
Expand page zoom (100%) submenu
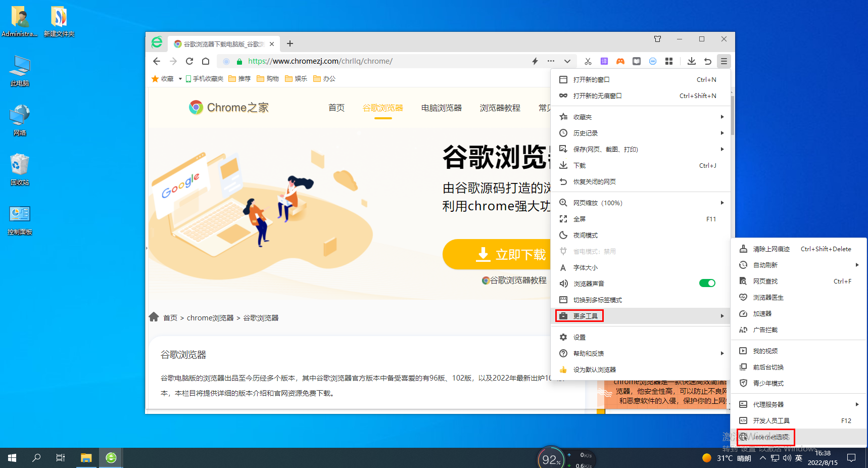point(640,203)
